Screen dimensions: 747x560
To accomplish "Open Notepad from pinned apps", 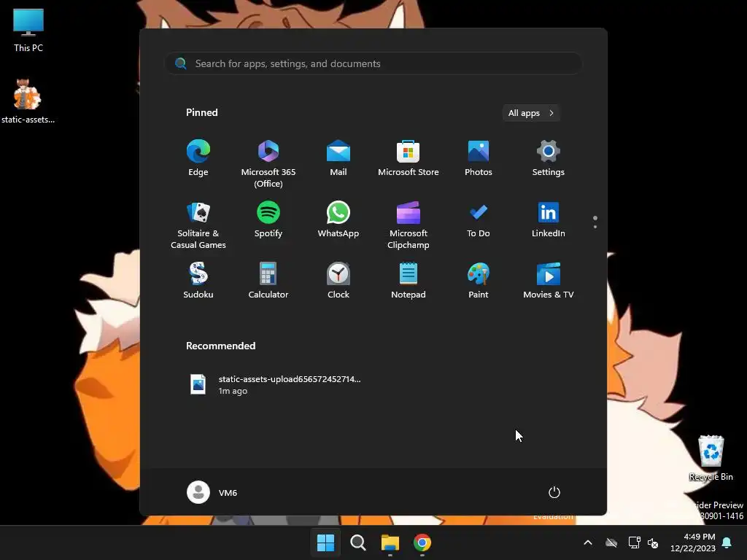I will [x=409, y=281].
